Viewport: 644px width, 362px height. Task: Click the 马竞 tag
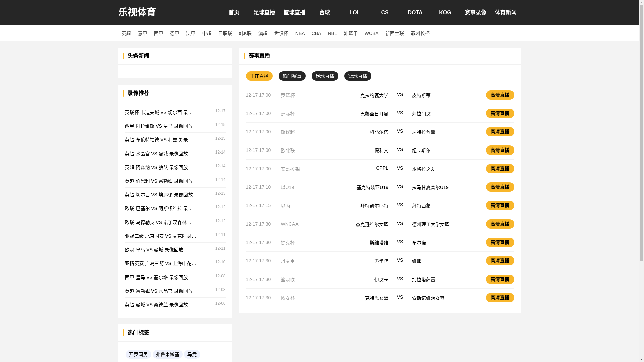(x=192, y=354)
